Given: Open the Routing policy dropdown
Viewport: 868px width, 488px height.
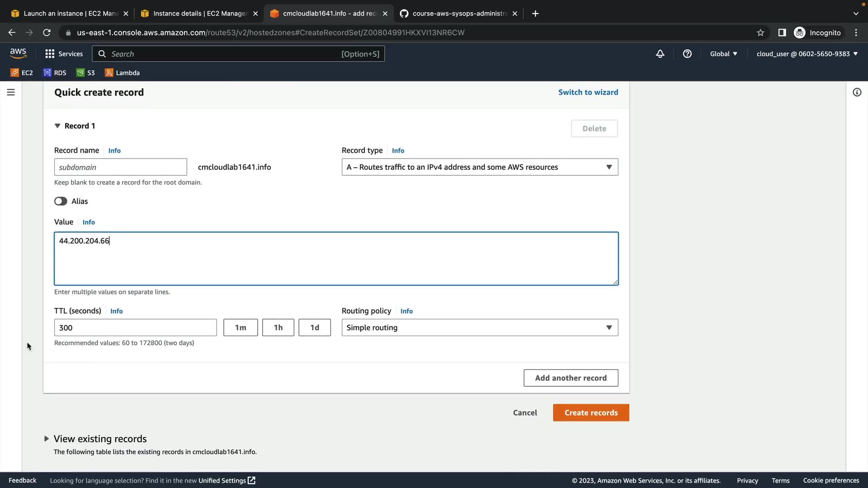Looking at the screenshot, I should pos(479,328).
